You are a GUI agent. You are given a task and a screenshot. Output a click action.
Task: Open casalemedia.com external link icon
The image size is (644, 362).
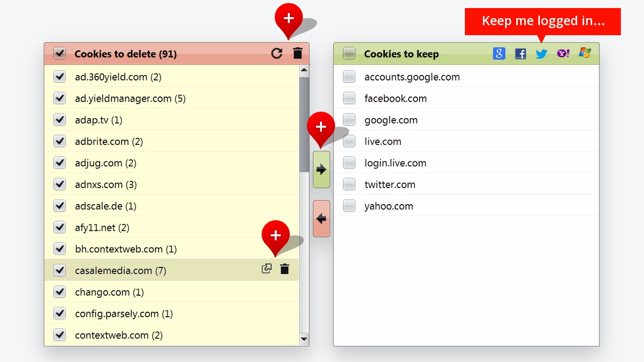(x=267, y=269)
